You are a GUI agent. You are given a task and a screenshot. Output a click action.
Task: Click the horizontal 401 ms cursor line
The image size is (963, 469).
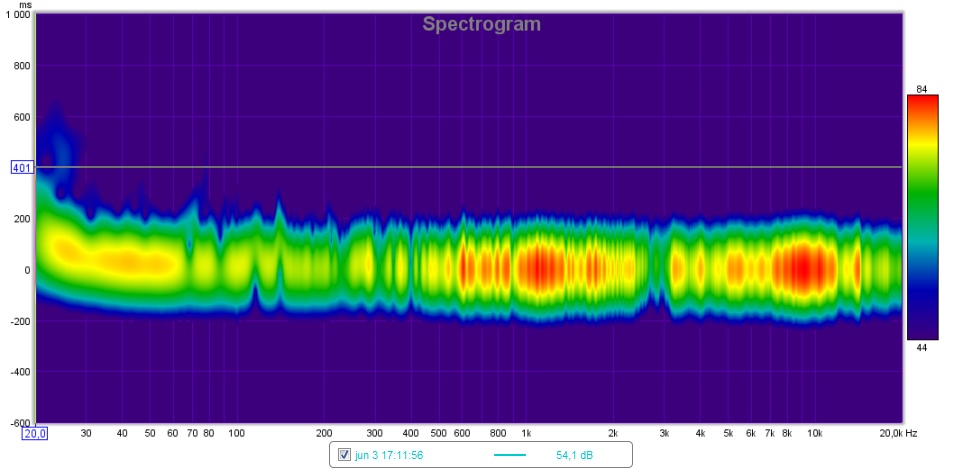tap(469, 167)
